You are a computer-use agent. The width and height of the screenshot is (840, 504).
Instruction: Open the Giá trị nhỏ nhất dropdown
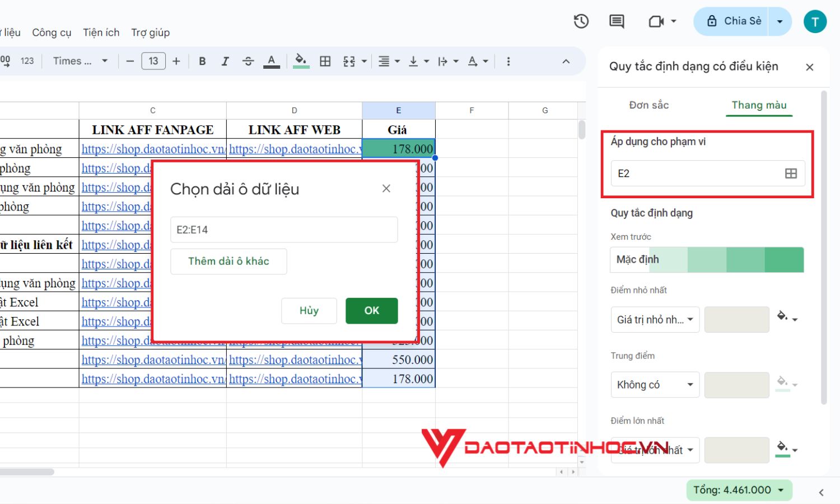[x=654, y=319]
